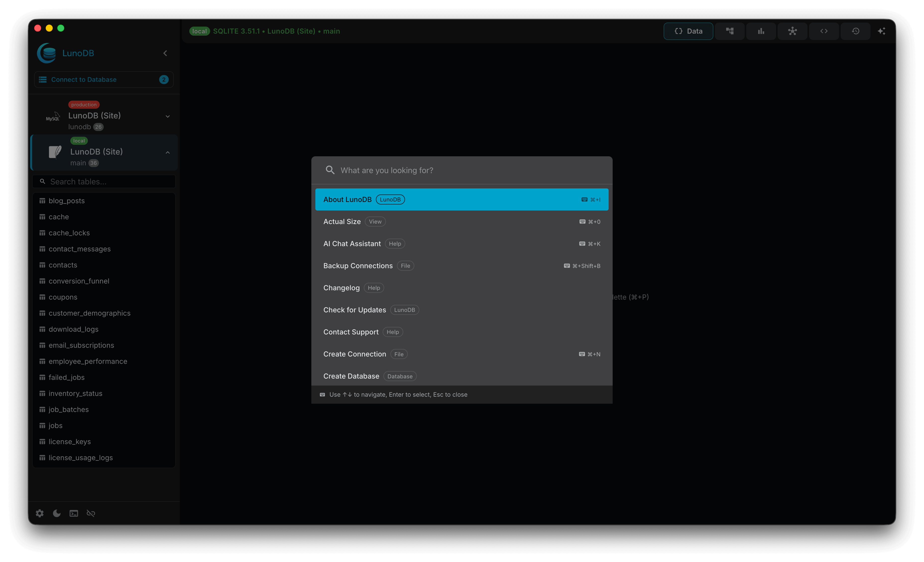Collapse the local LunoDB (Site) connection
924x562 pixels.
click(168, 153)
